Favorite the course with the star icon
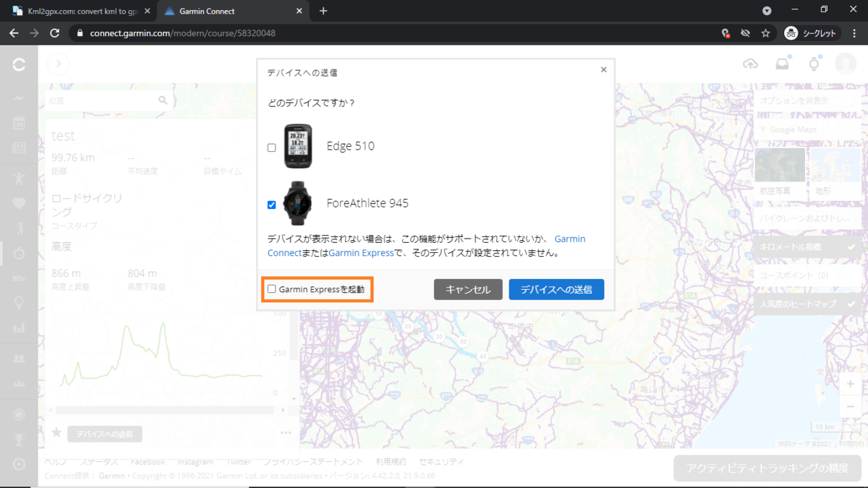This screenshot has width=868, height=488. [x=56, y=432]
